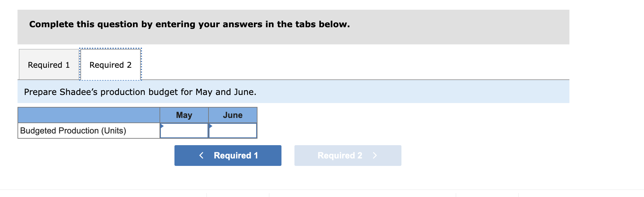Viewport: 644px width, 197px height.
Task: Click the disabled Required 2 navigation button
Action: pos(347,155)
